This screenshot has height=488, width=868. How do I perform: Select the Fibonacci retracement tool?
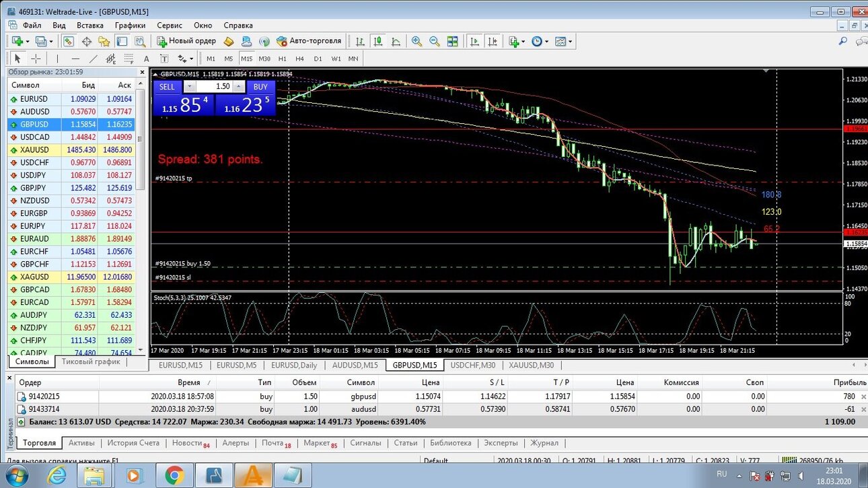128,59
